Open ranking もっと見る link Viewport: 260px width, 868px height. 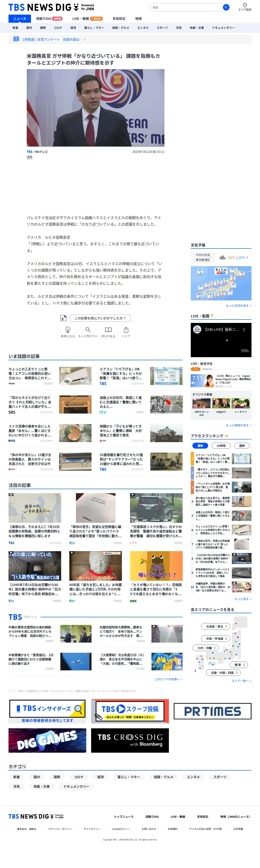click(243, 599)
